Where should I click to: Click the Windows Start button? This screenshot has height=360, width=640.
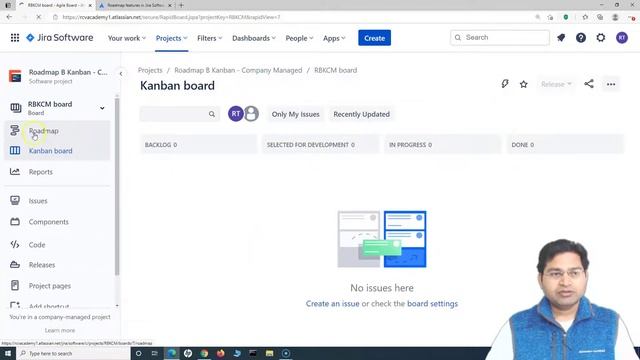[7, 353]
